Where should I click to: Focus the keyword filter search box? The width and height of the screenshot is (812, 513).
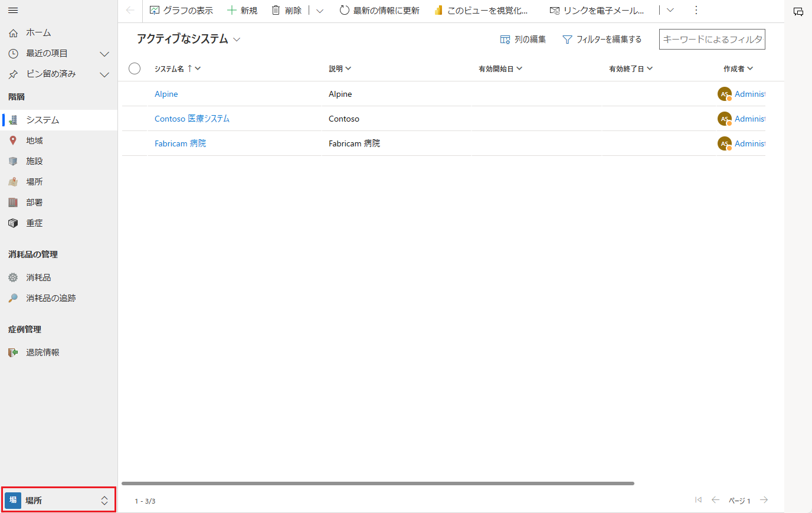712,40
